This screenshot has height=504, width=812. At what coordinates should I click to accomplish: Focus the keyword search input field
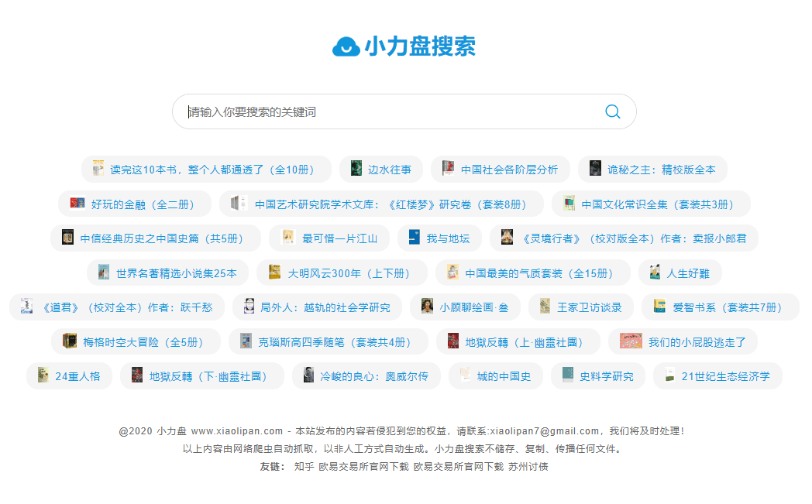387,111
